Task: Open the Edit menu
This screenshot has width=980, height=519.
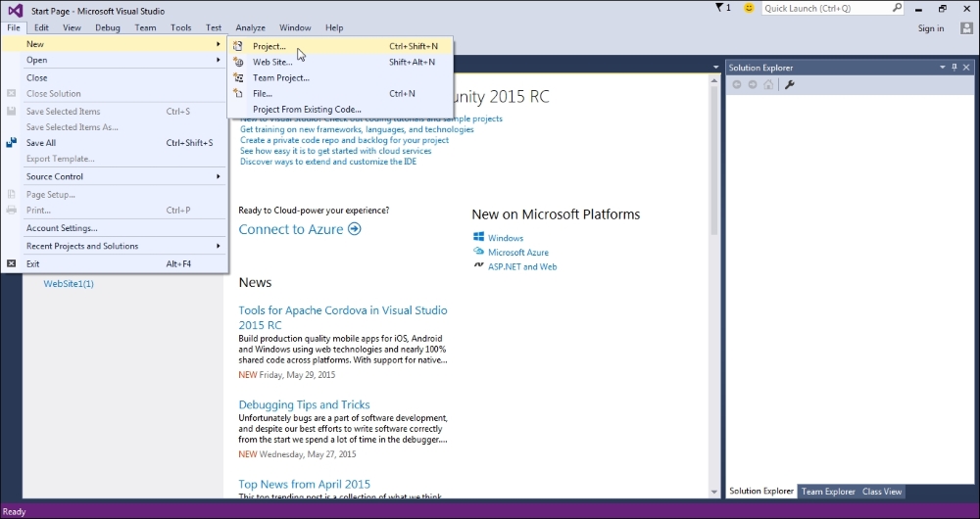Action: 41,27
